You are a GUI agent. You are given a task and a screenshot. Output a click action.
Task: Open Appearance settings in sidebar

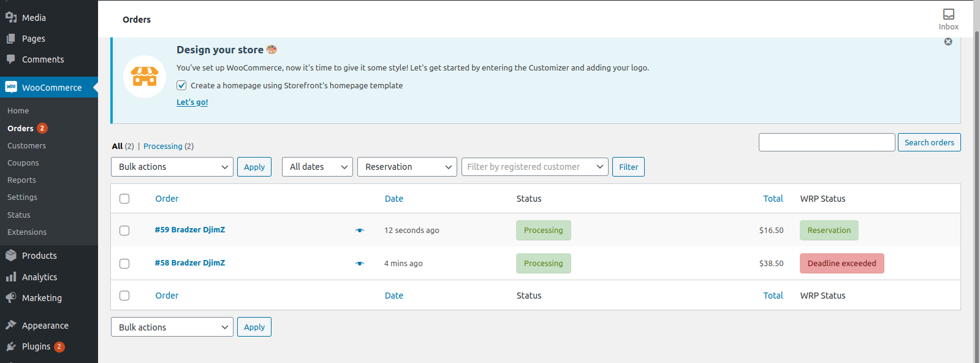(x=45, y=326)
